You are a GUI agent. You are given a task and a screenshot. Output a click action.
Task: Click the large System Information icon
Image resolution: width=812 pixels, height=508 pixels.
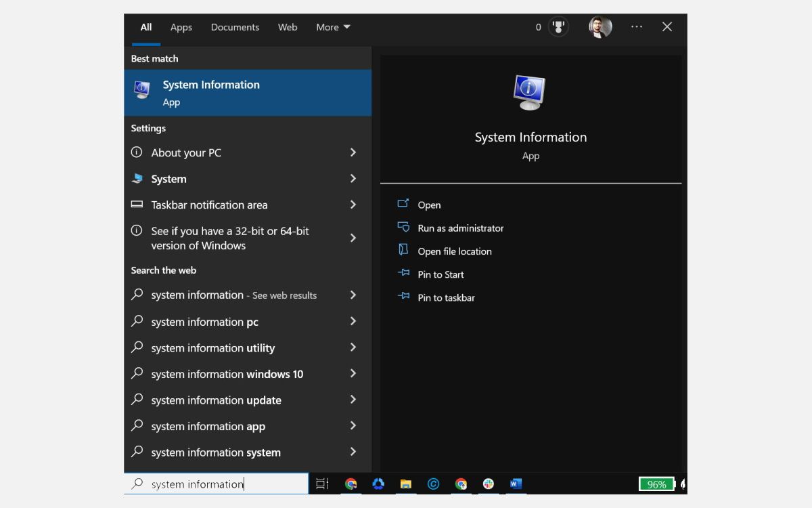tap(530, 92)
